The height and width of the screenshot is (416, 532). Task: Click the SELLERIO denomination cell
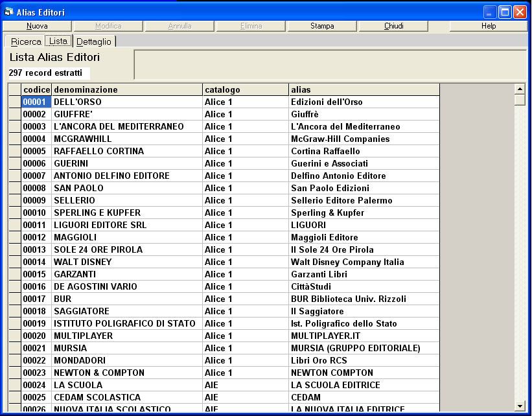pyautogui.click(x=127, y=200)
